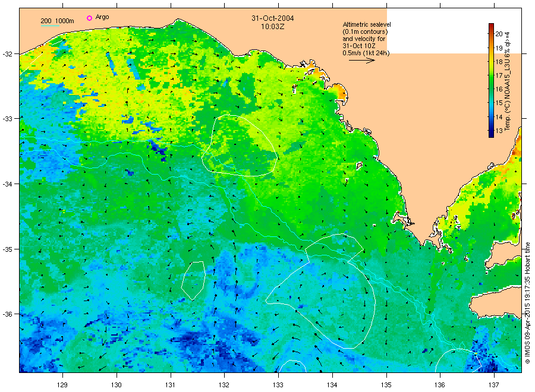
Task: Select the time label '10:03Z'
Action: tap(273, 26)
